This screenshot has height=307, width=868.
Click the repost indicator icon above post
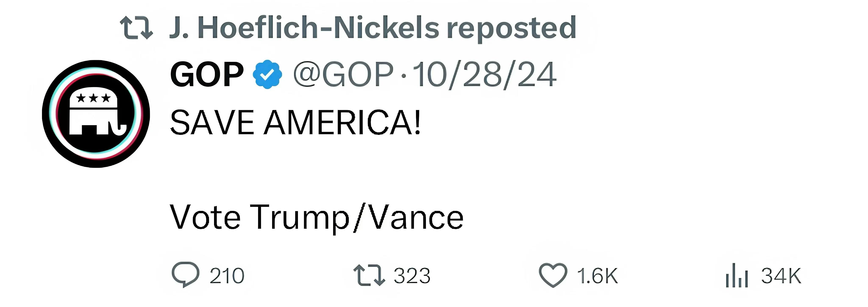coord(136,28)
